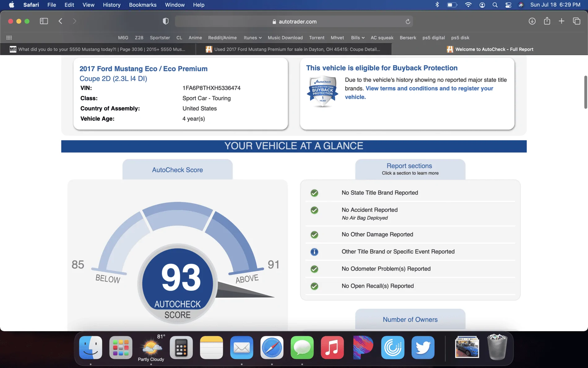Click the View terms and conditions link
The width and height of the screenshot is (588, 368).
pos(419,93)
